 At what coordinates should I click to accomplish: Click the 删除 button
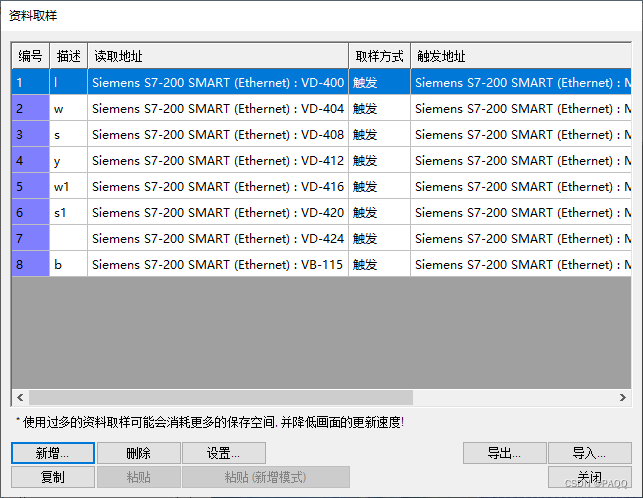pos(139,453)
